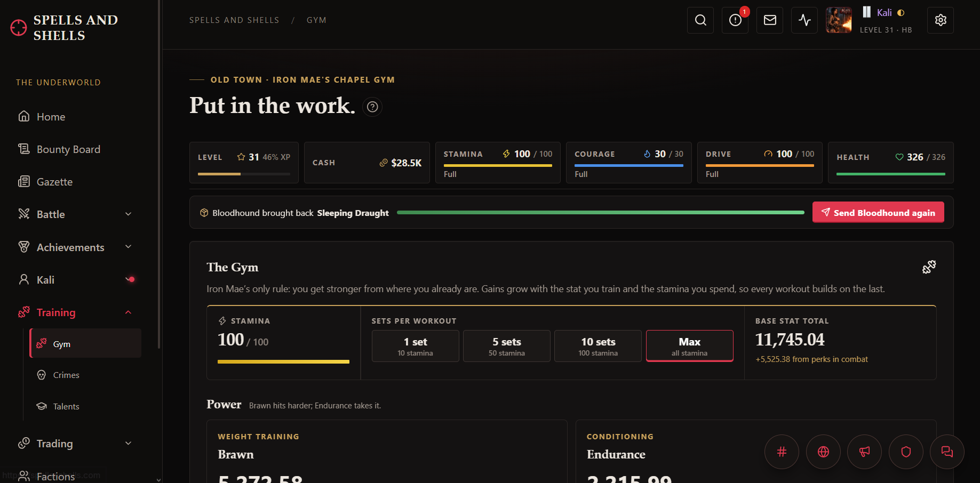Expand the Achievements menu chevron
Image resolution: width=980 pixels, height=483 pixels.
(128, 247)
